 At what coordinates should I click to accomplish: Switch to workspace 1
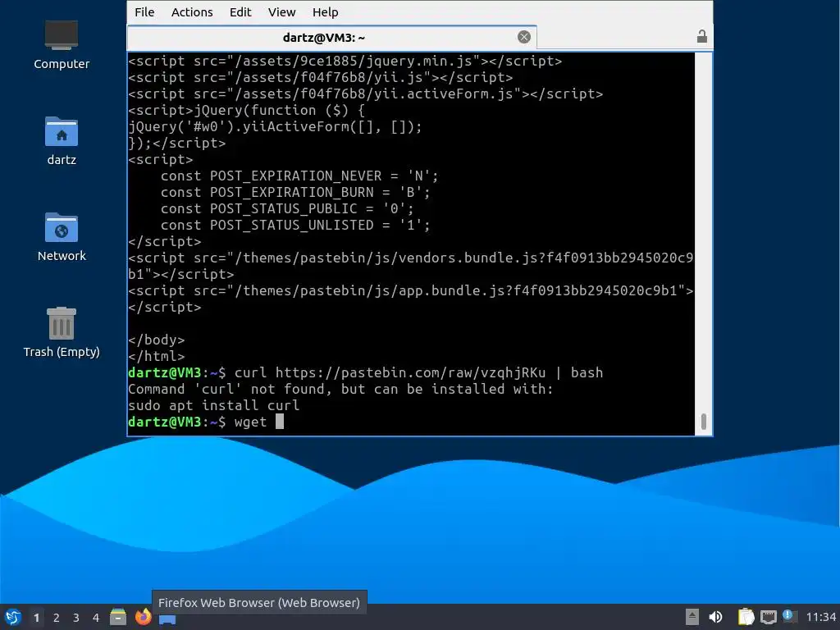coord(36,618)
